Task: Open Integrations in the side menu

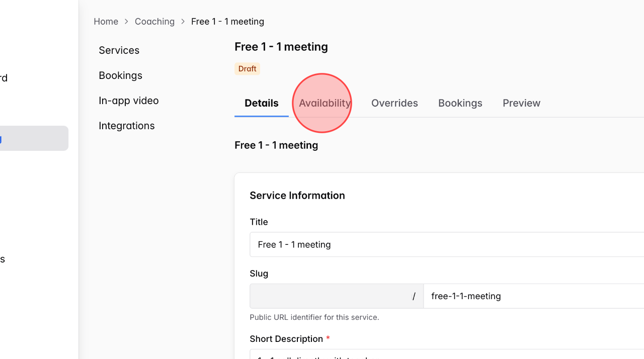Action: (127, 126)
